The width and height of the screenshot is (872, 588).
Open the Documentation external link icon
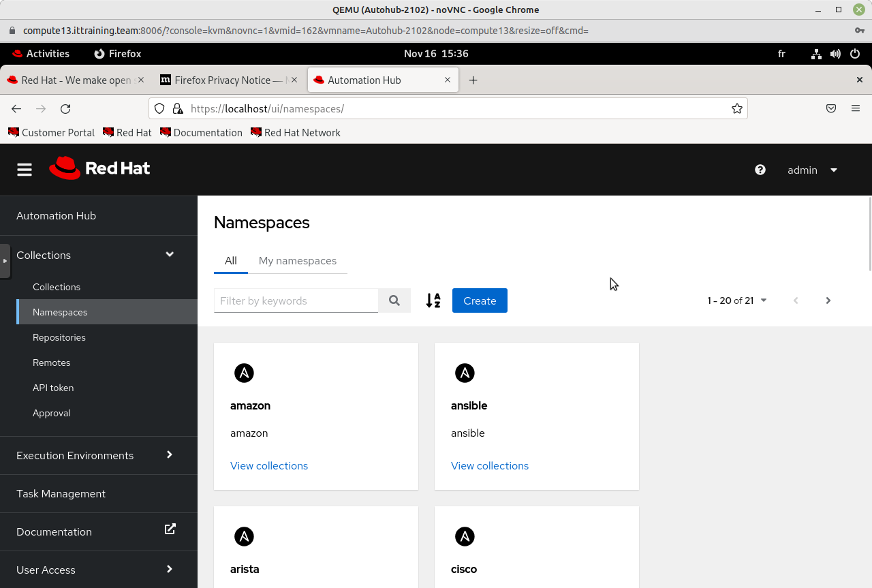pos(170,529)
